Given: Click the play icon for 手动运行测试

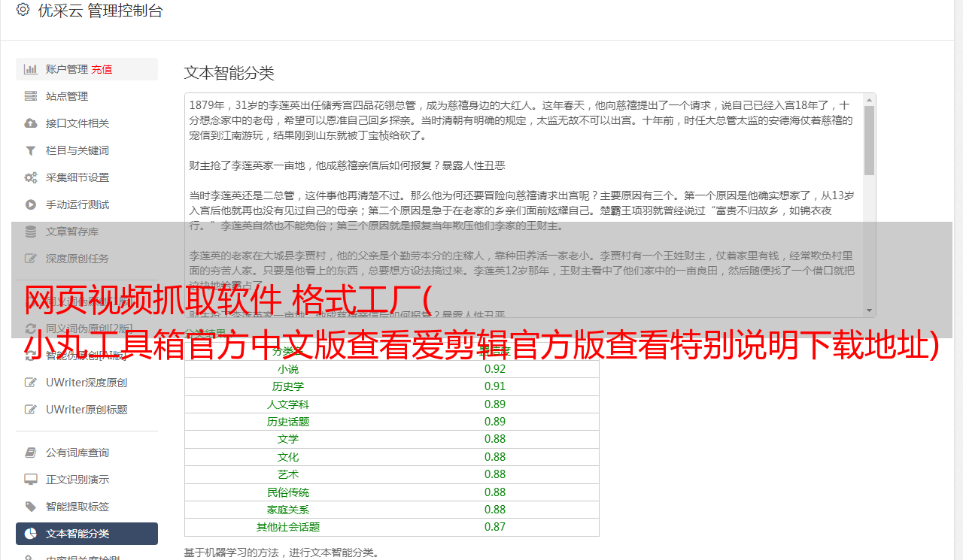Looking at the screenshot, I should (x=31, y=204).
